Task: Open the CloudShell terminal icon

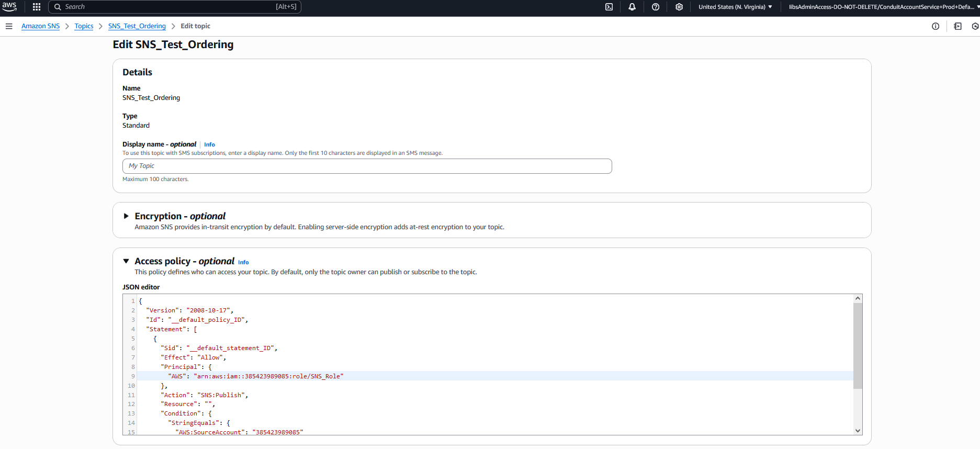Action: [x=609, y=7]
